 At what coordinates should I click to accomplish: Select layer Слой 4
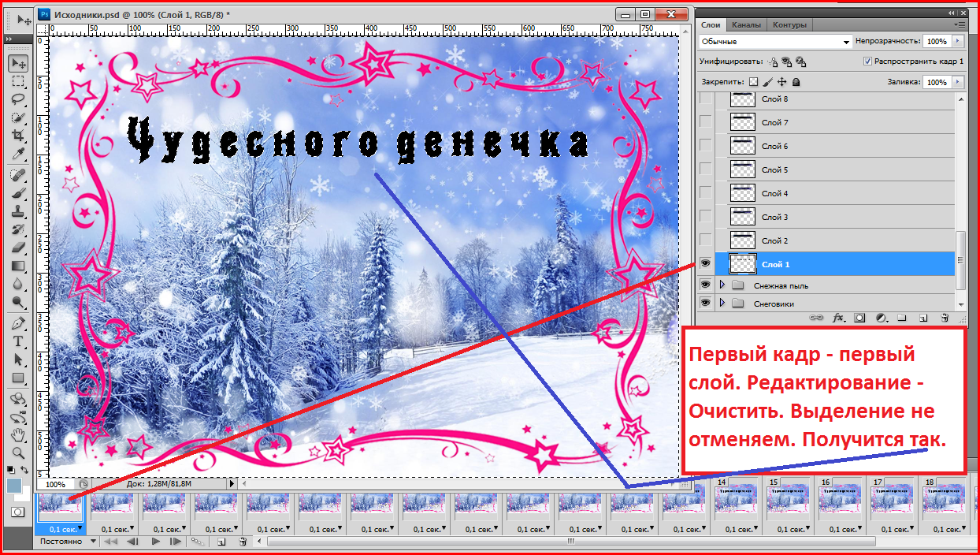click(837, 193)
